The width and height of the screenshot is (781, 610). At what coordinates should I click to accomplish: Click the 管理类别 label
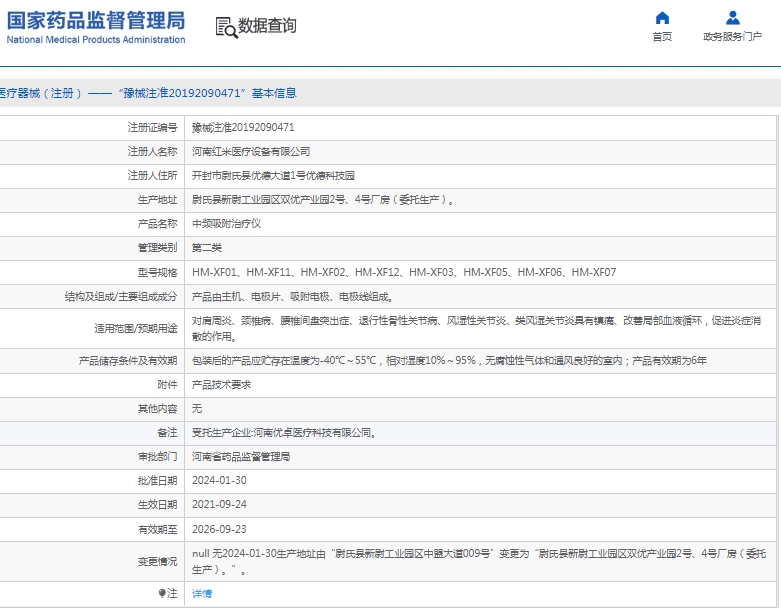coord(157,247)
